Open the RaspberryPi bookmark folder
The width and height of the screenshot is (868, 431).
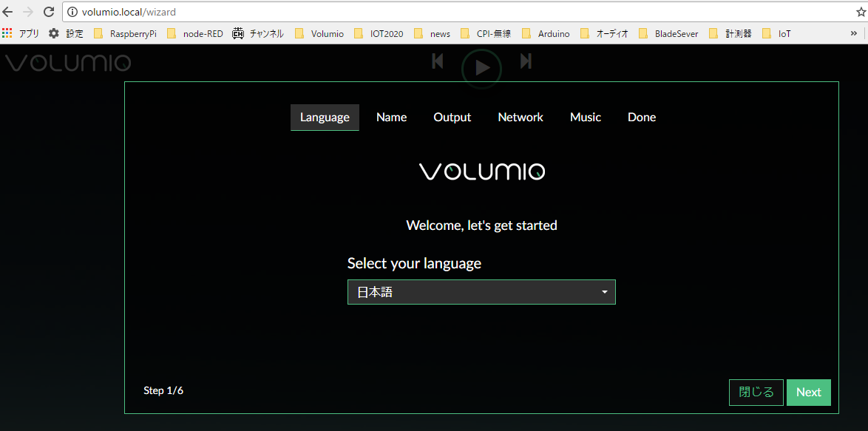(125, 34)
